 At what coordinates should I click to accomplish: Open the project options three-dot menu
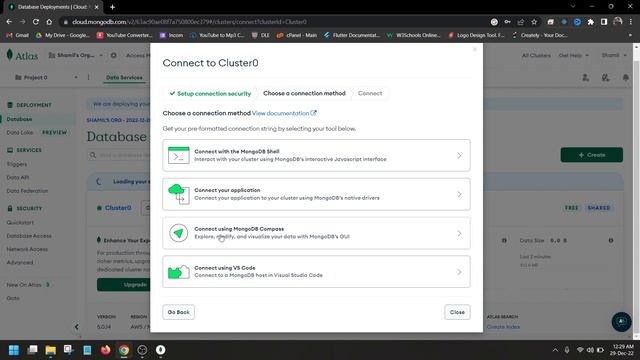point(89,78)
